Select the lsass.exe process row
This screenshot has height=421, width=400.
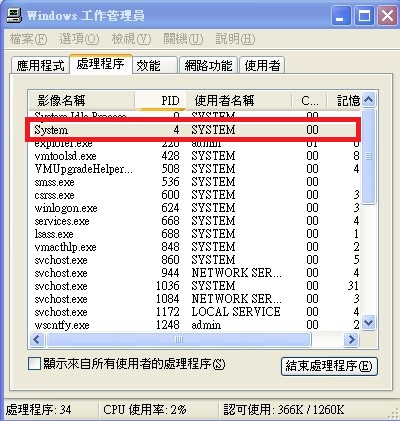[194, 234]
